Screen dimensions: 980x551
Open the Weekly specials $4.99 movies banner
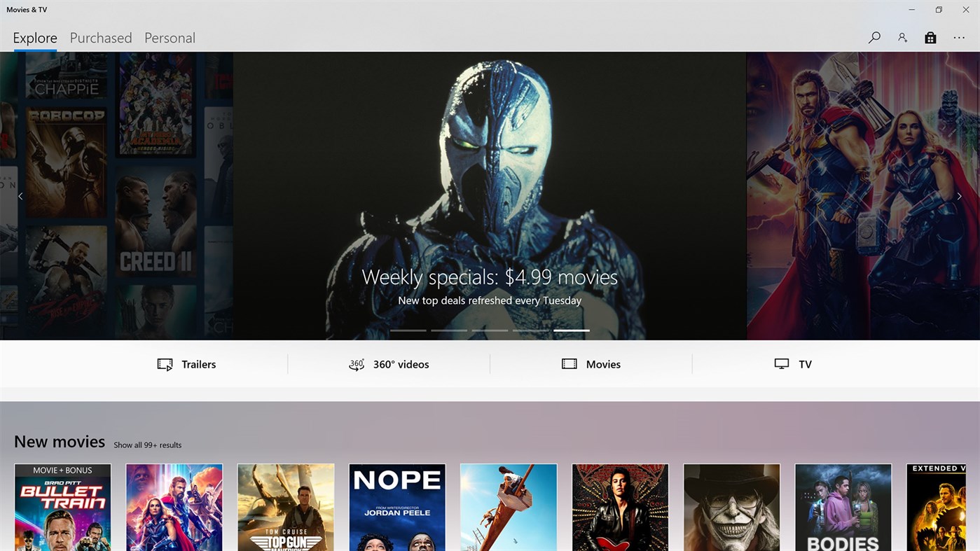pos(490,277)
